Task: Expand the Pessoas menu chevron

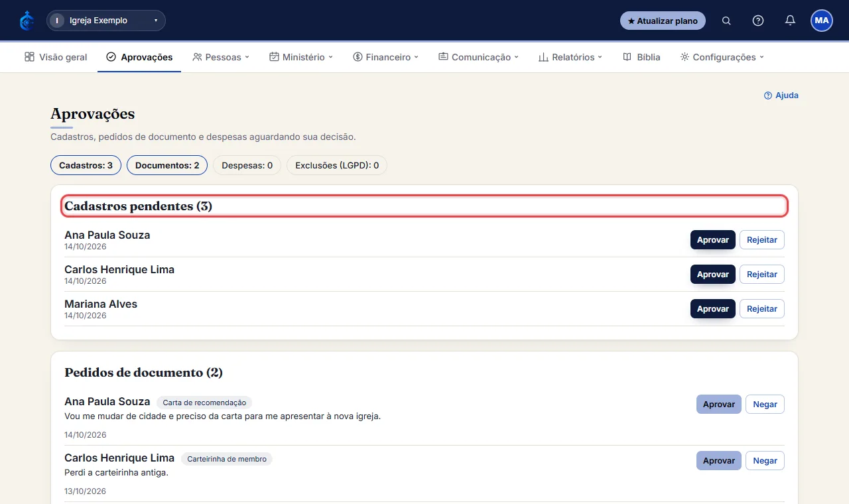Action: pyautogui.click(x=247, y=57)
